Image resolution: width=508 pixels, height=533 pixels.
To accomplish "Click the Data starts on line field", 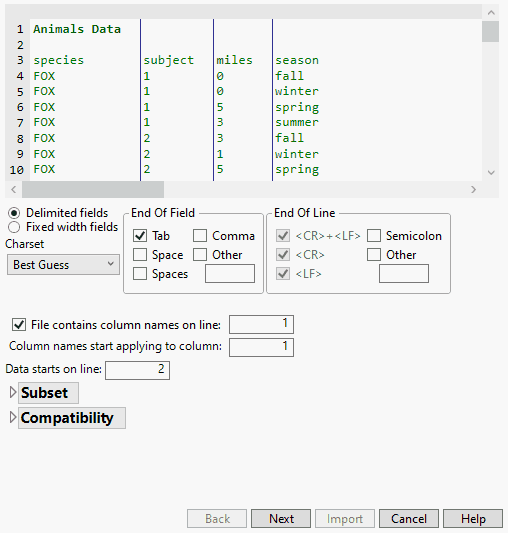I will 137,370.
